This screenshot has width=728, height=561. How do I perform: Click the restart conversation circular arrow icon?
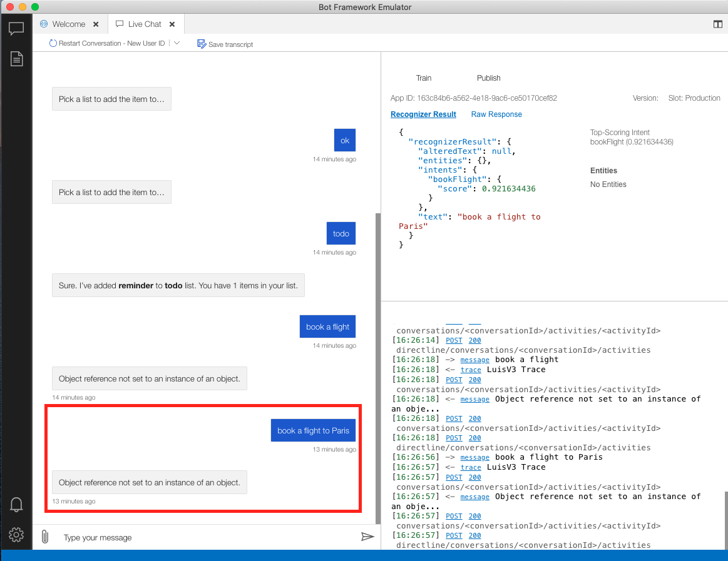click(x=53, y=43)
